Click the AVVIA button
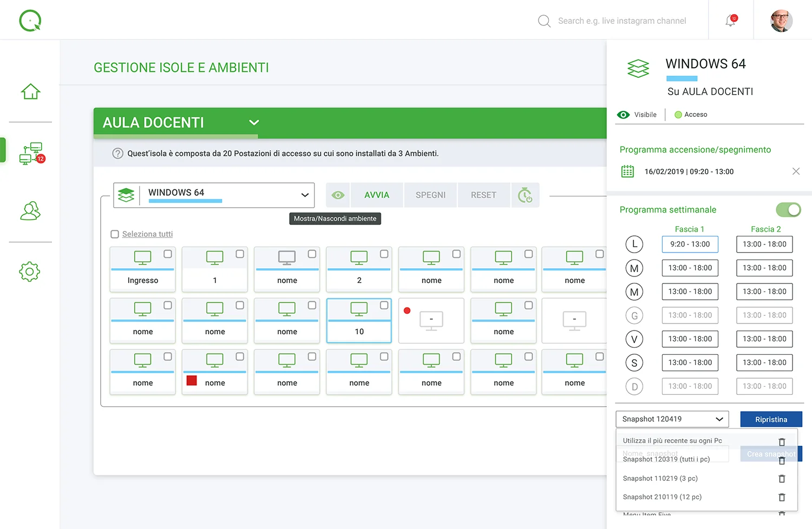The width and height of the screenshot is (812, 529). 377,195
